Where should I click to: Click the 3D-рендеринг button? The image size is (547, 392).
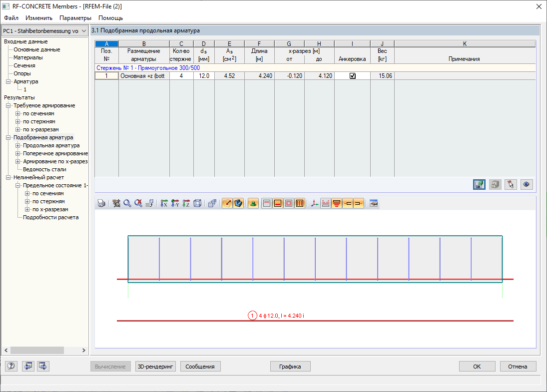pyautogui.click(x=155, y=366)
